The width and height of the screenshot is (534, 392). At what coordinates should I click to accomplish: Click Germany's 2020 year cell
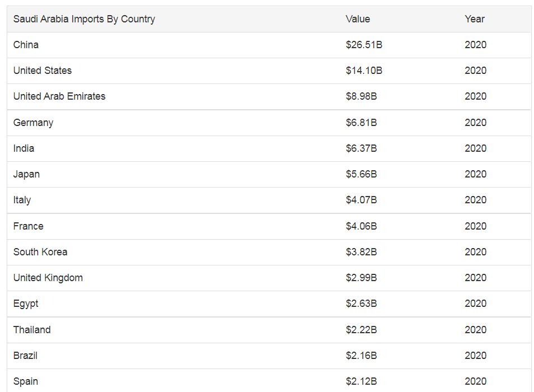[x=475, y=123]
